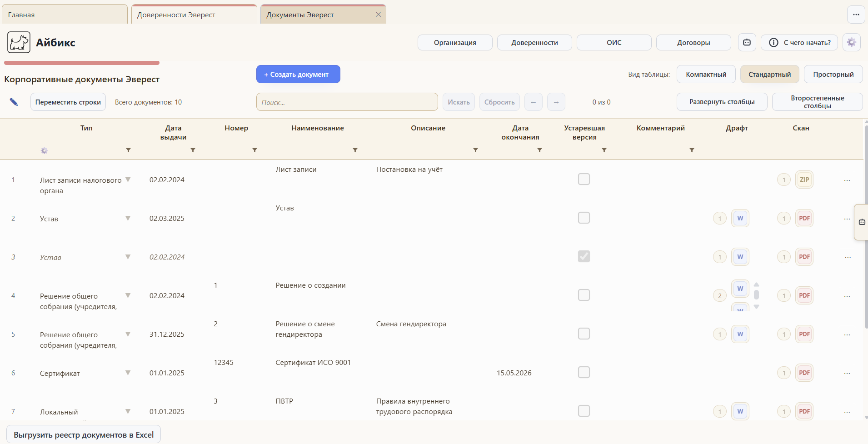Click the small gear in Тип column header
Screen dimensions: 868x444
pyautogui.click(x=44, y=150)
